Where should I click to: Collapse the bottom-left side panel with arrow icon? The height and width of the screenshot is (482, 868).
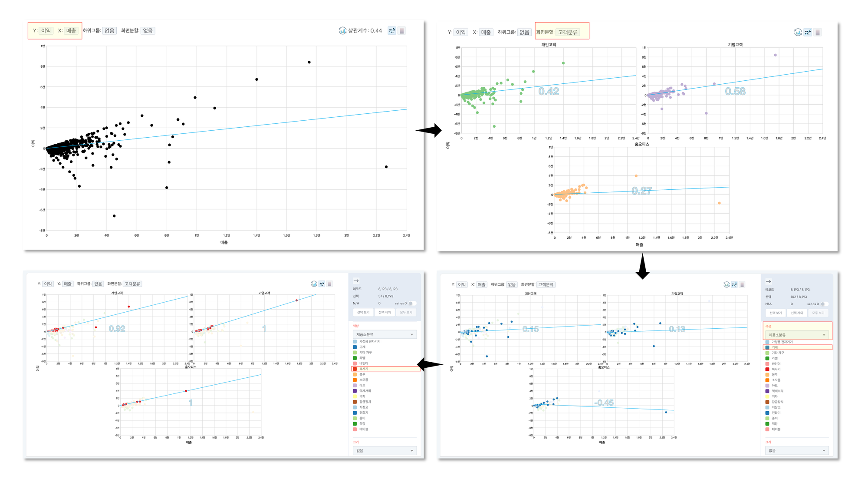click(x=356, y=281)
